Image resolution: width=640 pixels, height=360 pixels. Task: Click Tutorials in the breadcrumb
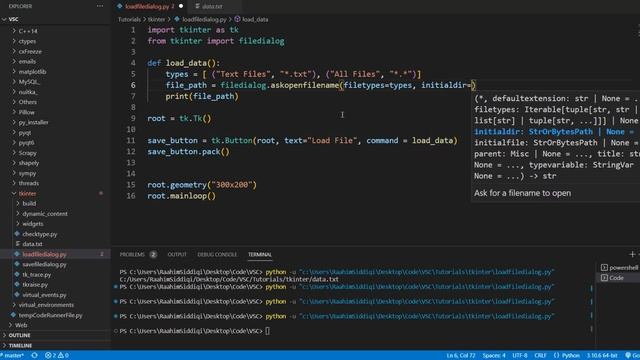coord(129,19)
